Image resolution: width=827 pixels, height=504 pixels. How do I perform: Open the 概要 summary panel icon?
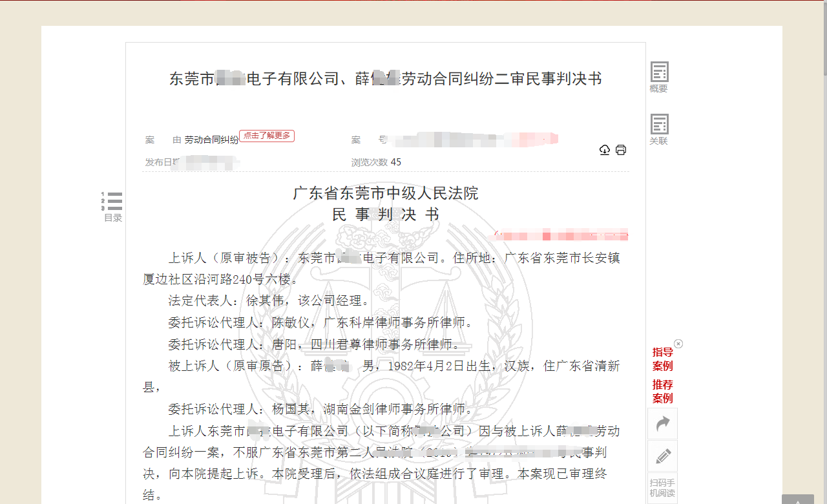click(659, 77)
